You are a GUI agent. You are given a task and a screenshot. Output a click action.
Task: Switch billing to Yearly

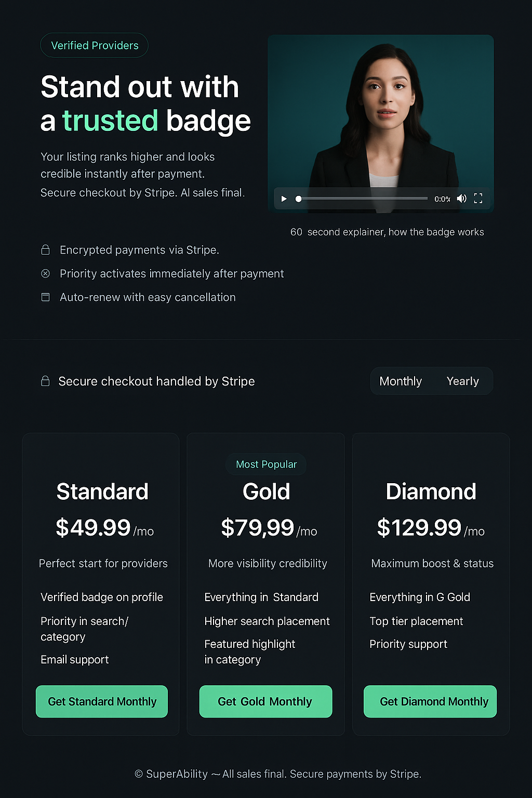(x=462, y=381)
